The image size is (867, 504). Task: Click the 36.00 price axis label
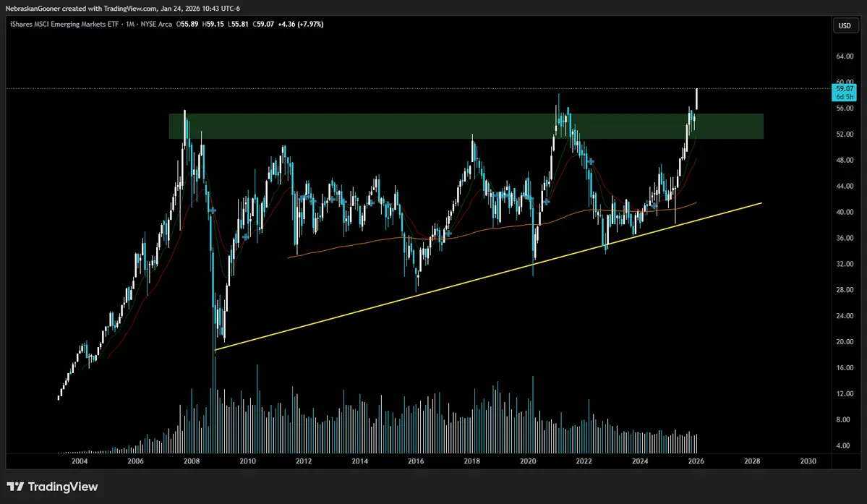coord(845,238)
